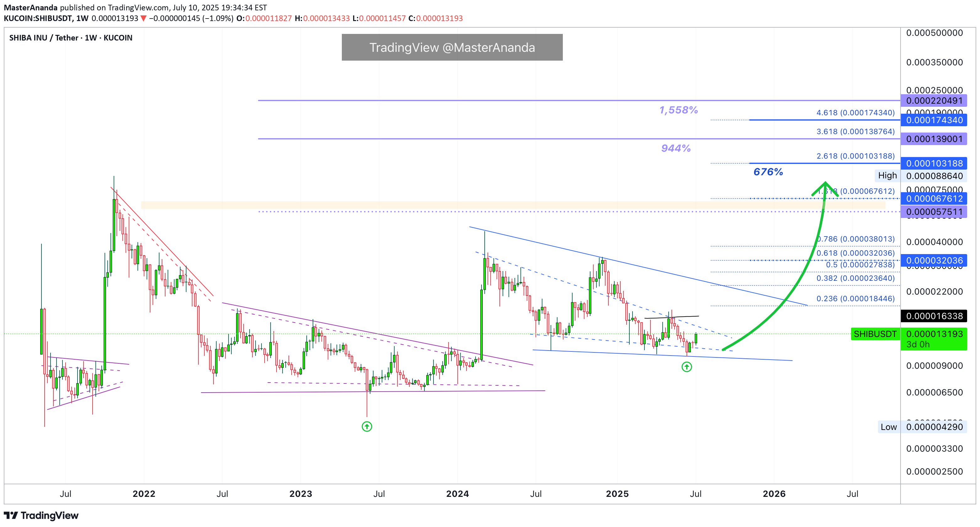
Task: Click the 2026 label on time axis
Action: (774, 494)
